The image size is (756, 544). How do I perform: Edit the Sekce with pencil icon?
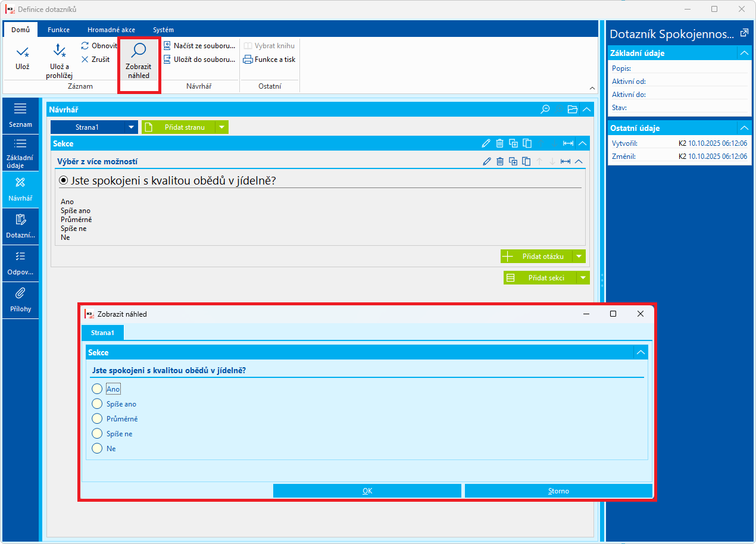point(486,143)
